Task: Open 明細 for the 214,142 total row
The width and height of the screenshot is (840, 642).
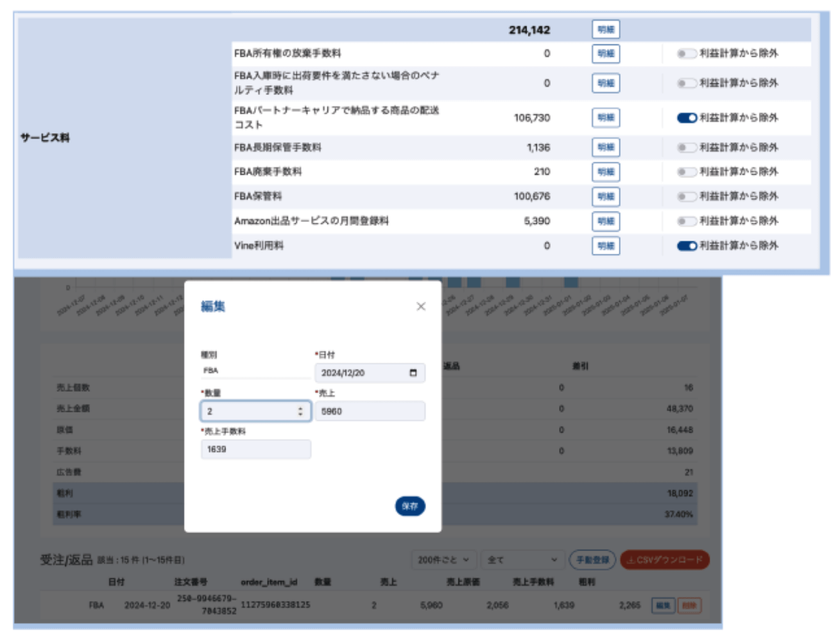Action: (x=606, y=30)
